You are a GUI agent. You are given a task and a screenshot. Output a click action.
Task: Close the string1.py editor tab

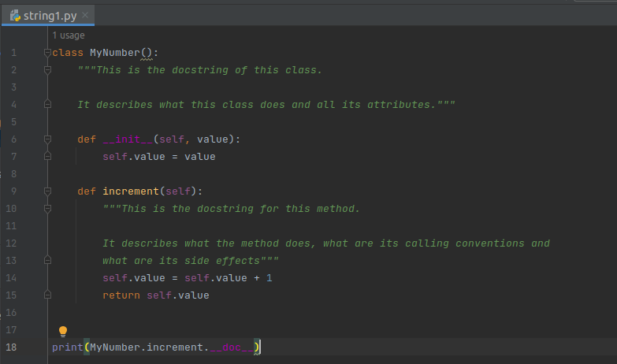point(85,15)
